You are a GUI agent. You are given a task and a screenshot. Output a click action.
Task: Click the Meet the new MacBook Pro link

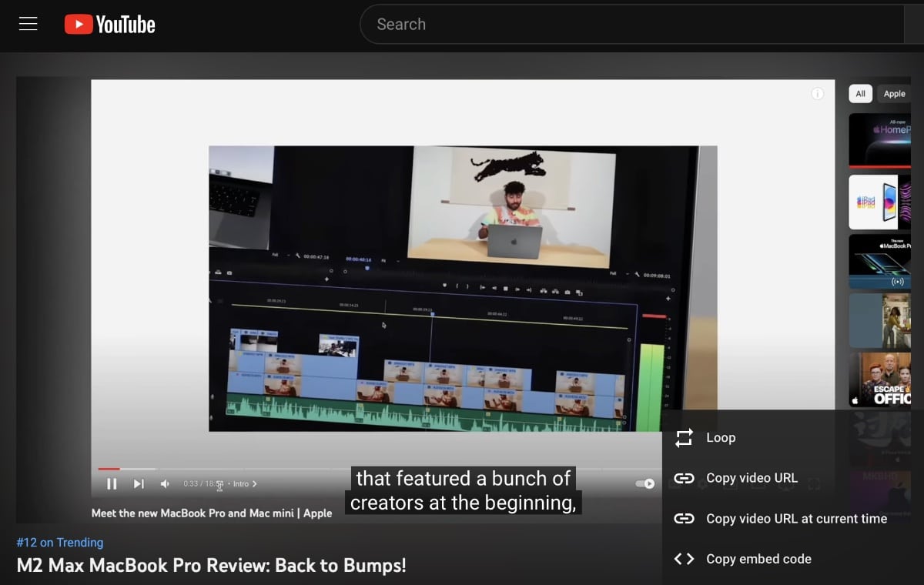[212, 513]
